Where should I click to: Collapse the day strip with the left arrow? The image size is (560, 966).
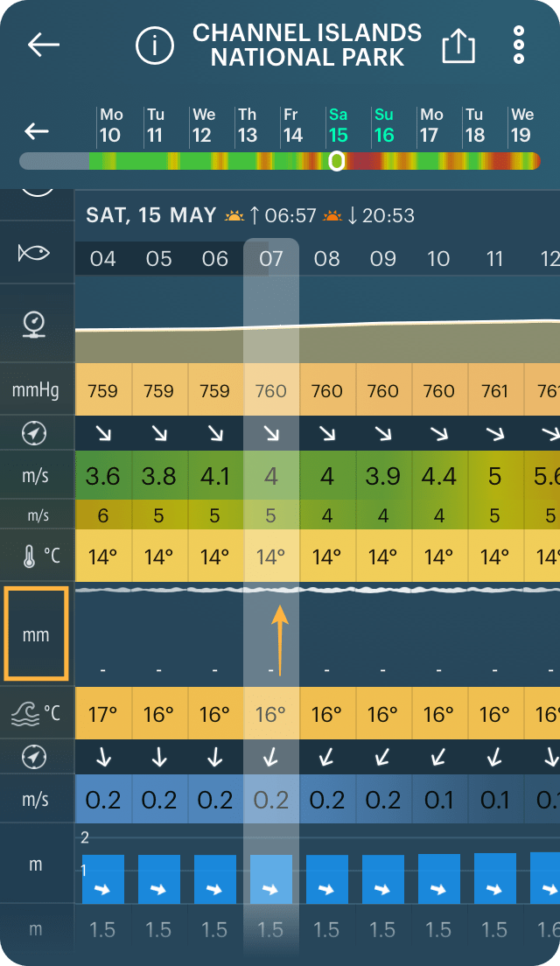[x=35, y=130]
